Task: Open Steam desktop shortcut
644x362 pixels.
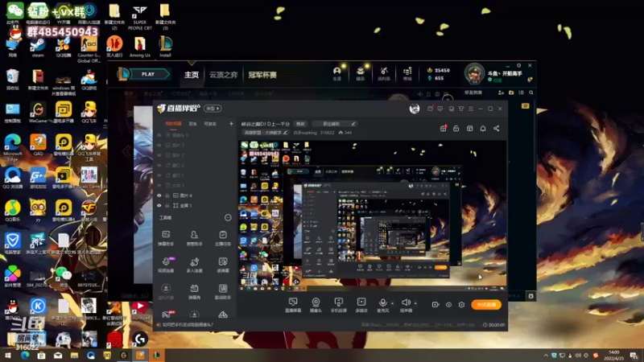Action: 37,47
